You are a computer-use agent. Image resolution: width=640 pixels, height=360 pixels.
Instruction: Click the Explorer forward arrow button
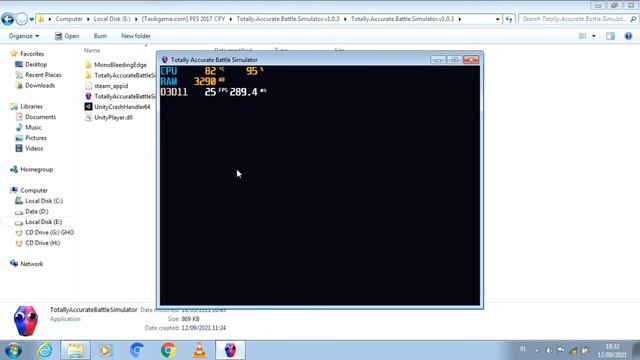[22, 19]
